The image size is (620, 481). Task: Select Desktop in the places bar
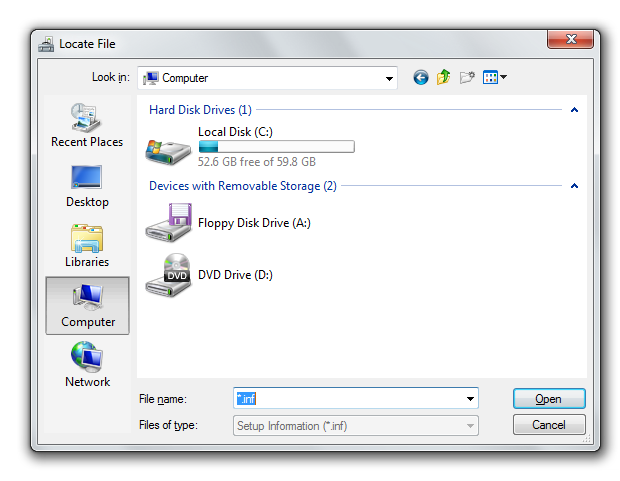pyautogui.click(x=87, y=186)
